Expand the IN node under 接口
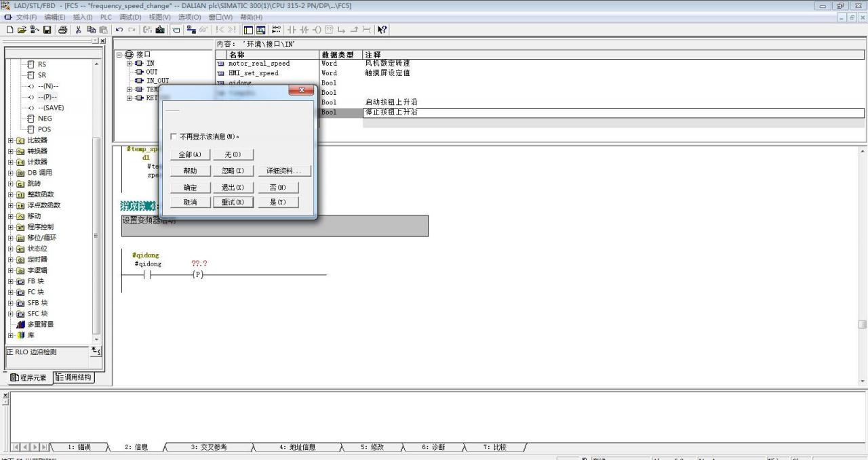The width and height of the screenshot is (868, 460). click(130, 63)
